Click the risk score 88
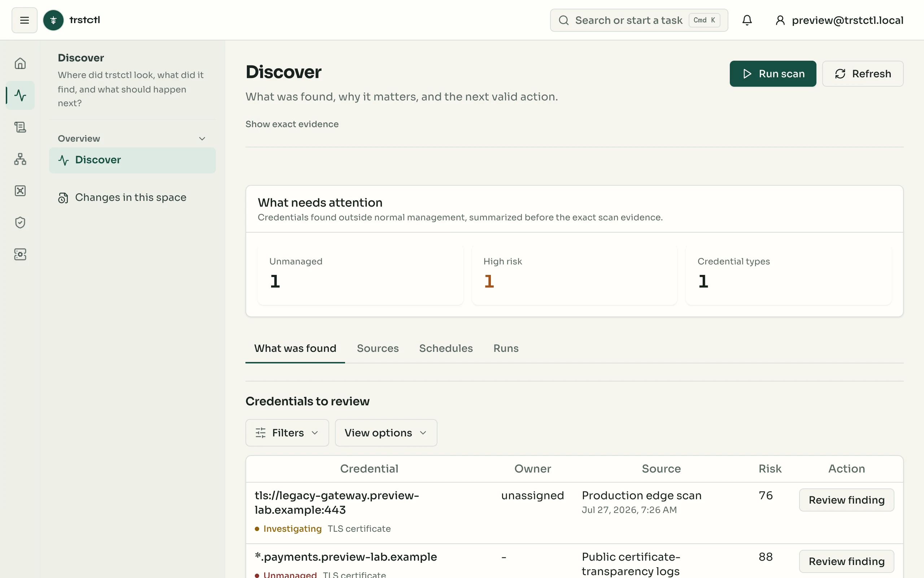 (766, 557)
